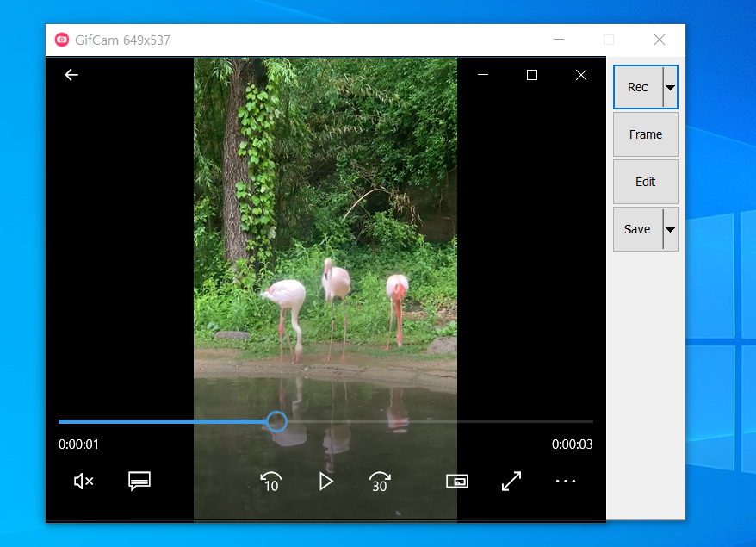Enter fullscreen with the diagonal arrows icon
Screen dimensions: 756x547
pos(511,481)
